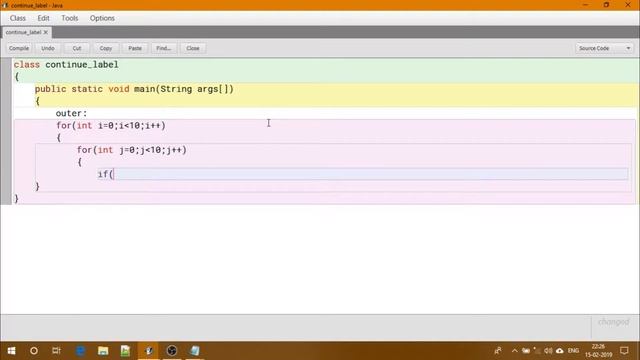Switch to BlueJ taskbar icon
Viewport: 640px width, 360px height.
coord(149,351)
